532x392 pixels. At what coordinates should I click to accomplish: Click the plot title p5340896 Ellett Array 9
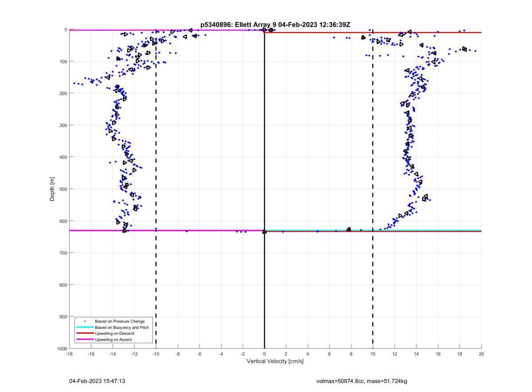point(275,25)
